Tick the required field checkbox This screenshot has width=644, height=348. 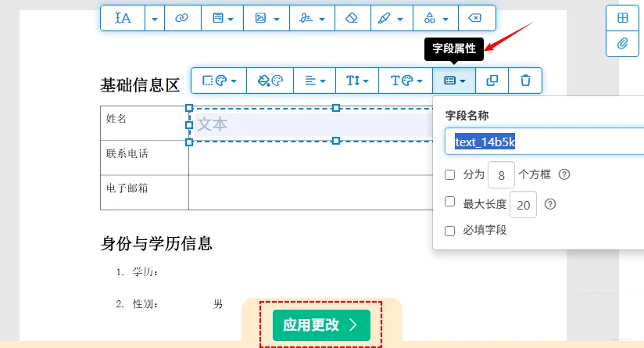pyautogui.click(x=449, y=231)
